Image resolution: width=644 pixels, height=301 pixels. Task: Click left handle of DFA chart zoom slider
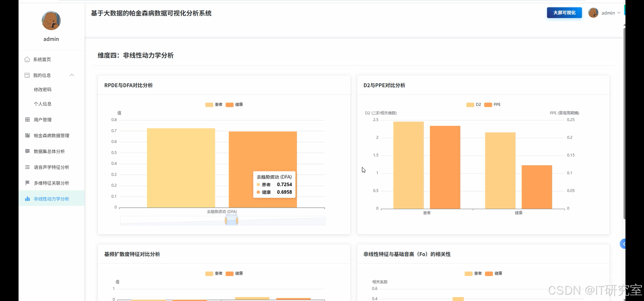(x=226, y=221)
